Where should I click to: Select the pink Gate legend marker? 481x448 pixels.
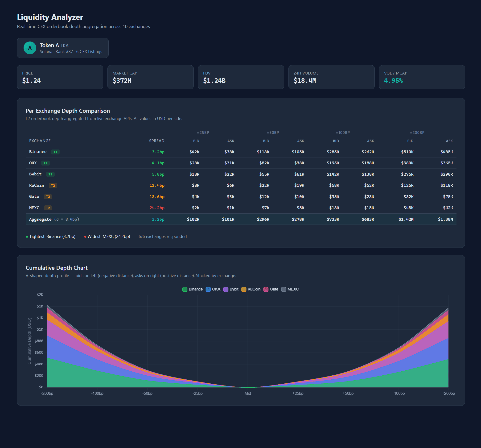click(266, 289)
